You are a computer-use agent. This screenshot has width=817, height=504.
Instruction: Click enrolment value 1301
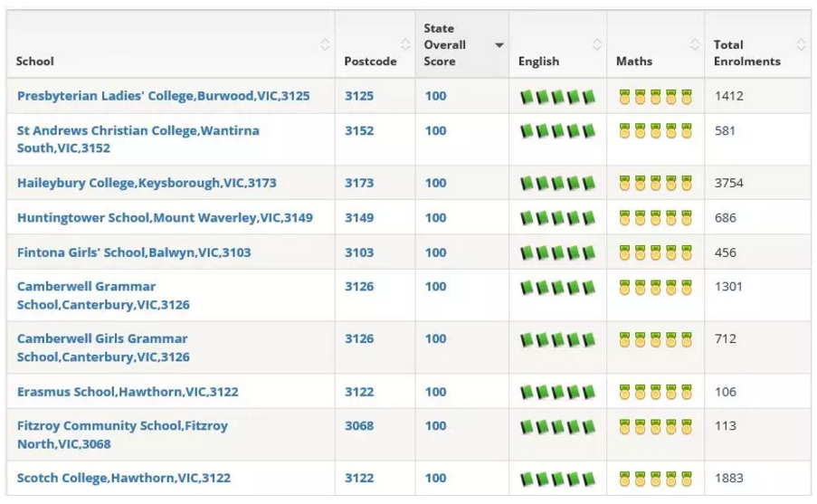[x=728, y=287]
